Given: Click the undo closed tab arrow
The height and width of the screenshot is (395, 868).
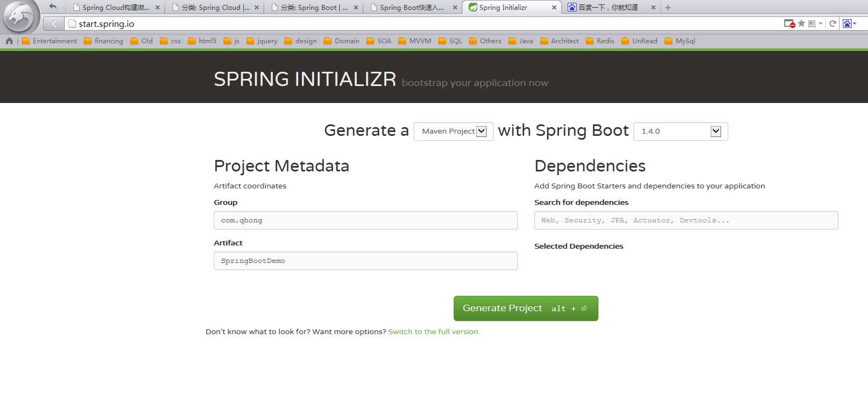Looking at the screenshot, I should (53, 7).
